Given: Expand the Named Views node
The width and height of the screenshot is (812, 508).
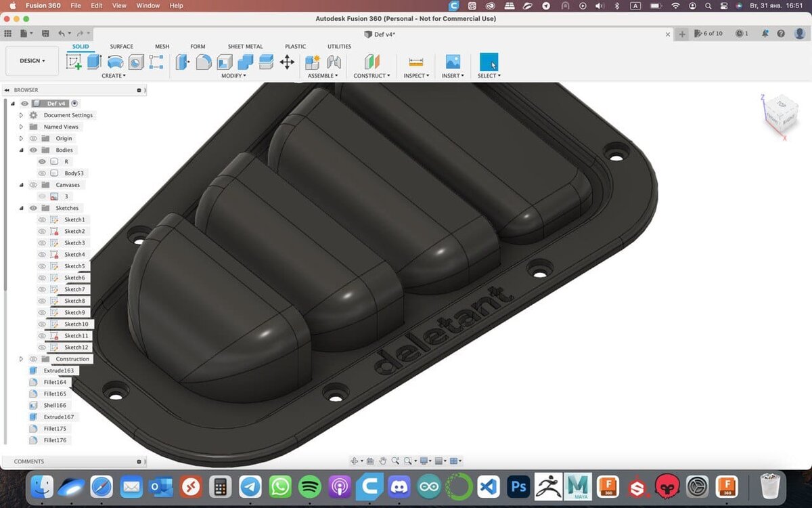Looking at the screenshot, I should 21,127.
